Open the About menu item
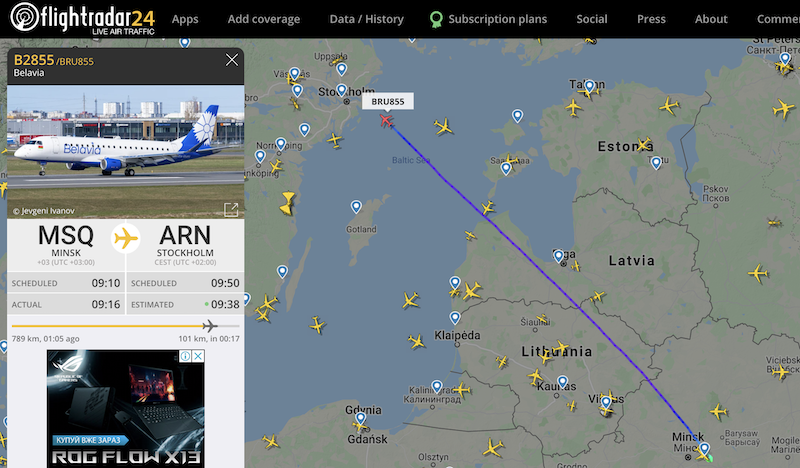 (x=711, y=19)
